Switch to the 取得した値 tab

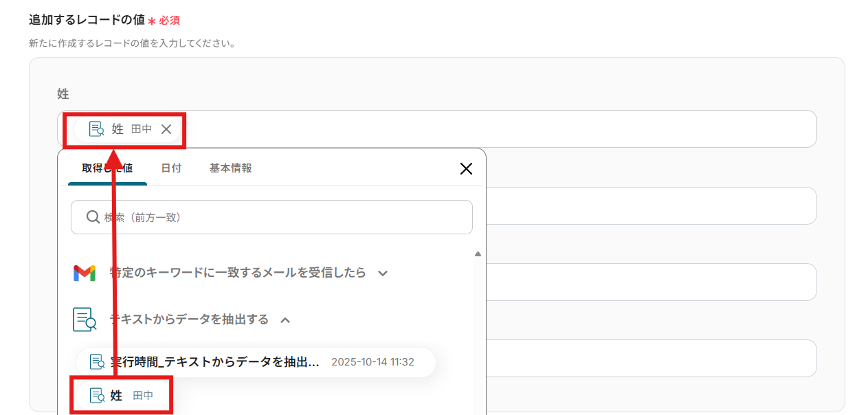pyautogui.click(x=107, y=168)
